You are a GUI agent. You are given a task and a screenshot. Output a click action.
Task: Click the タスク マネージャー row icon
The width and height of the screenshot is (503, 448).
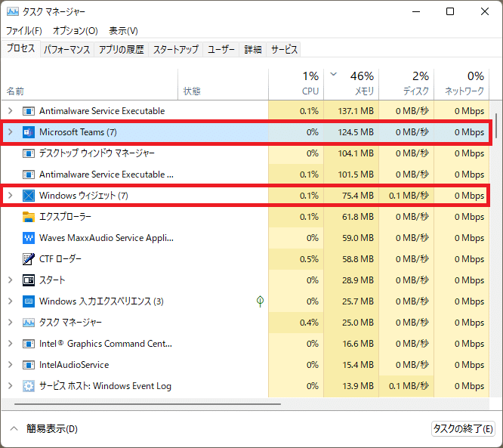(29, 323)
